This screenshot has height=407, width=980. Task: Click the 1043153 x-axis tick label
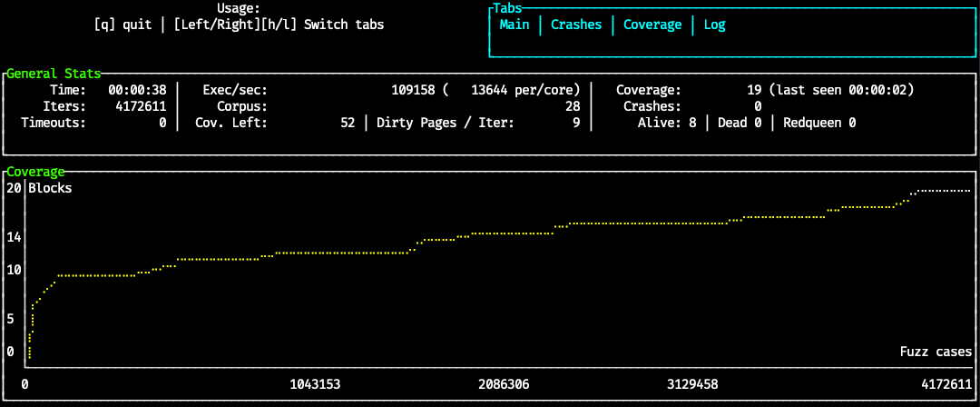(x=315, y=384)
